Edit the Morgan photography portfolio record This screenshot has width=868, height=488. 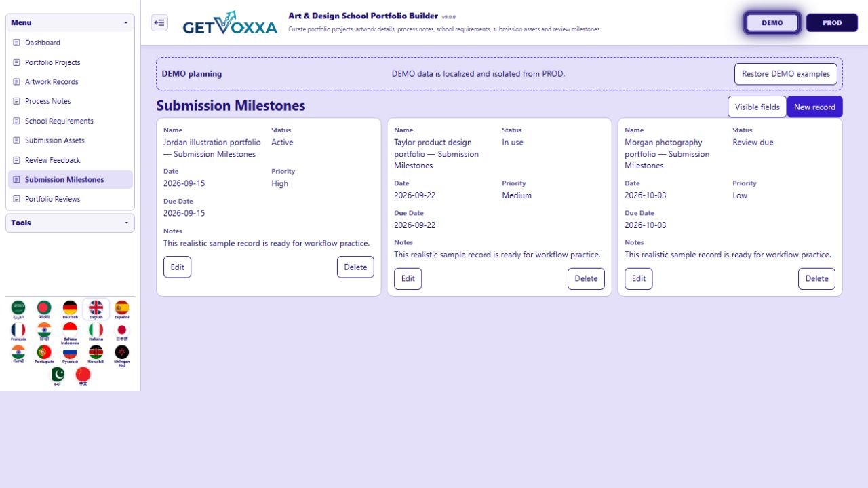tap(638, 278)
